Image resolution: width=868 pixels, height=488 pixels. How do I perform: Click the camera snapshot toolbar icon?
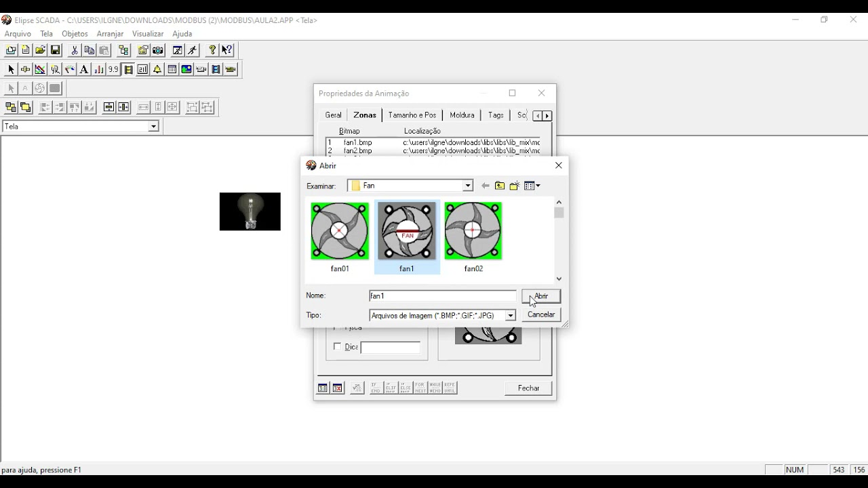tap(158, 50)
